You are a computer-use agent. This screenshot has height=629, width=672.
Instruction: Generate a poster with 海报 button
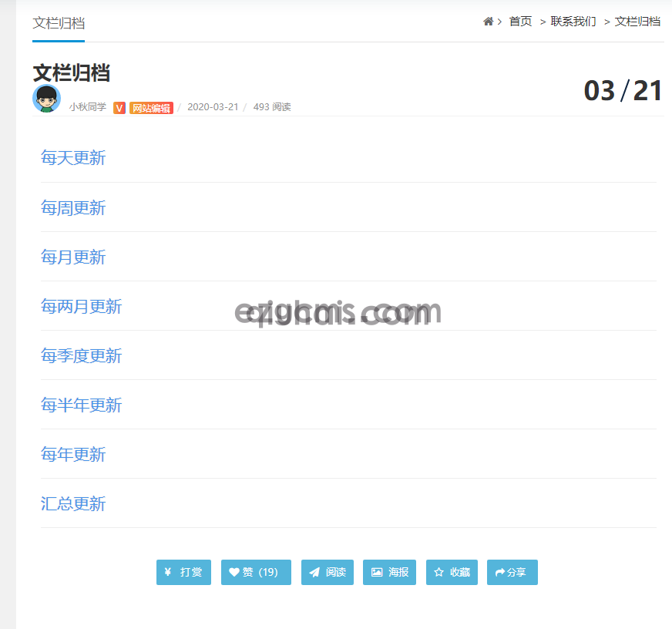(x=390, y=572)
